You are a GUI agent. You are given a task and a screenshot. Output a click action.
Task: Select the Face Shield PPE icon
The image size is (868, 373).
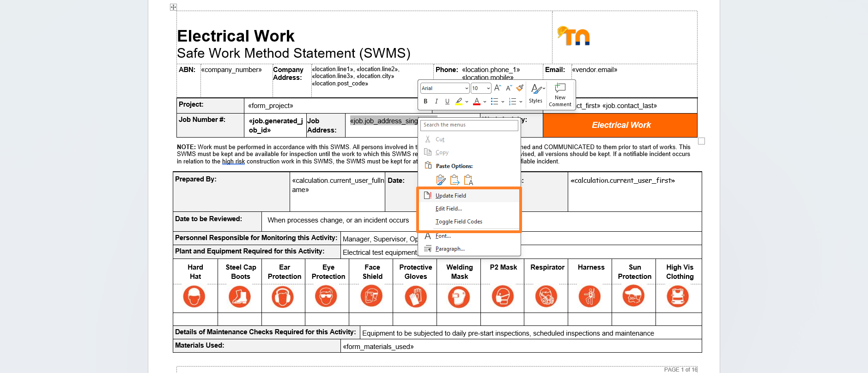(x=371, y=296)
